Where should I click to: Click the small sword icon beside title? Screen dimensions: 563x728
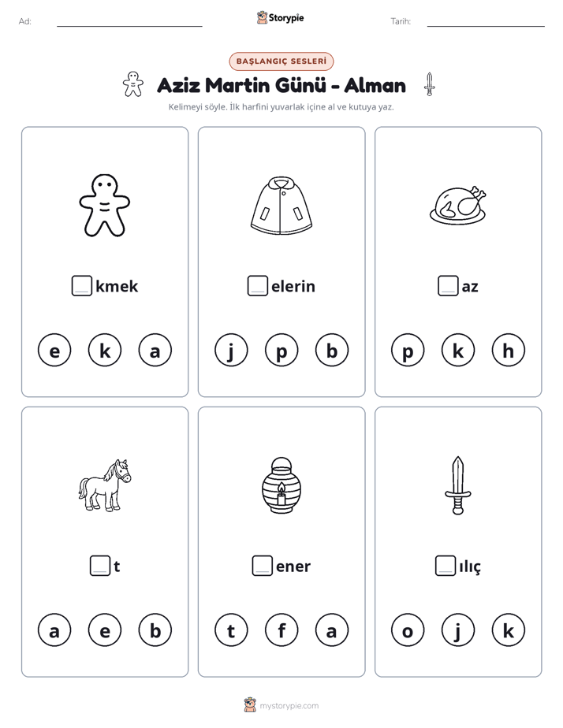(430, 84)
